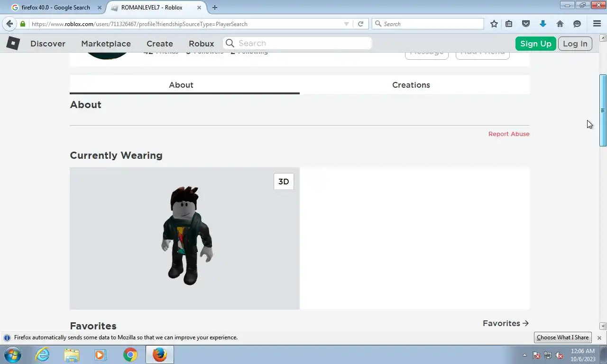The height and width of the screenshot is (364, 607).
Task: Open Windows Explorer folder in taskbar
Action: pyautogui.click(x=72, y=355)
